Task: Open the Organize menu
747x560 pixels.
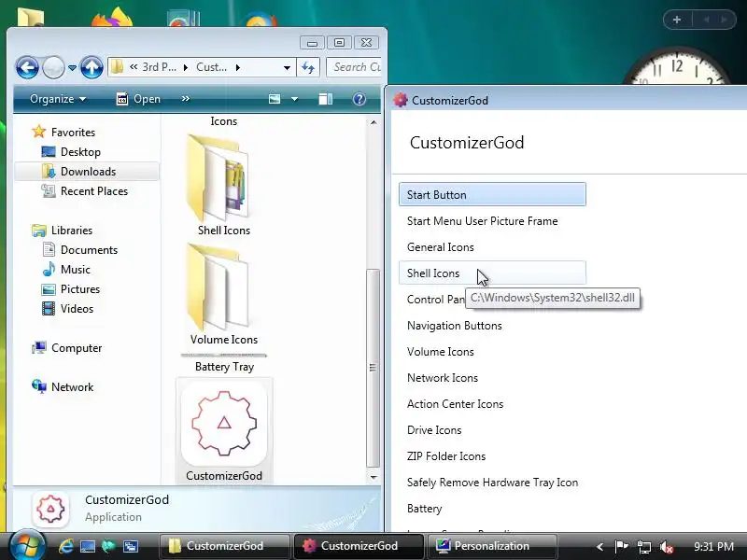Action: [x=58, y=99]
